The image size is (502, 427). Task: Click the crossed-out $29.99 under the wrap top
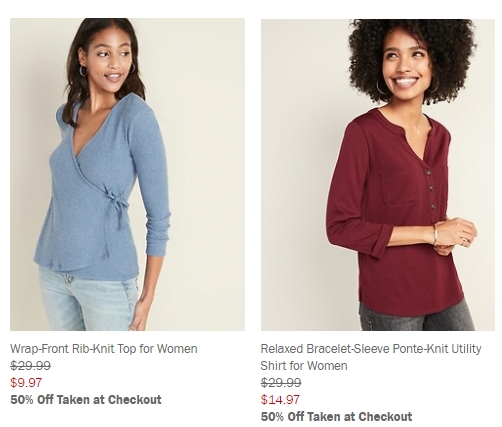[30, 366]
